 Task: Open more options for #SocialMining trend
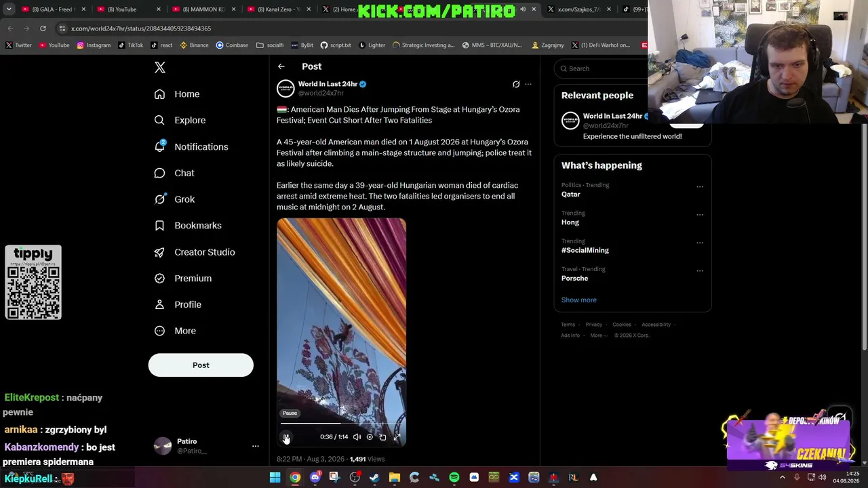pyautogui.click(x=700, y=243)
